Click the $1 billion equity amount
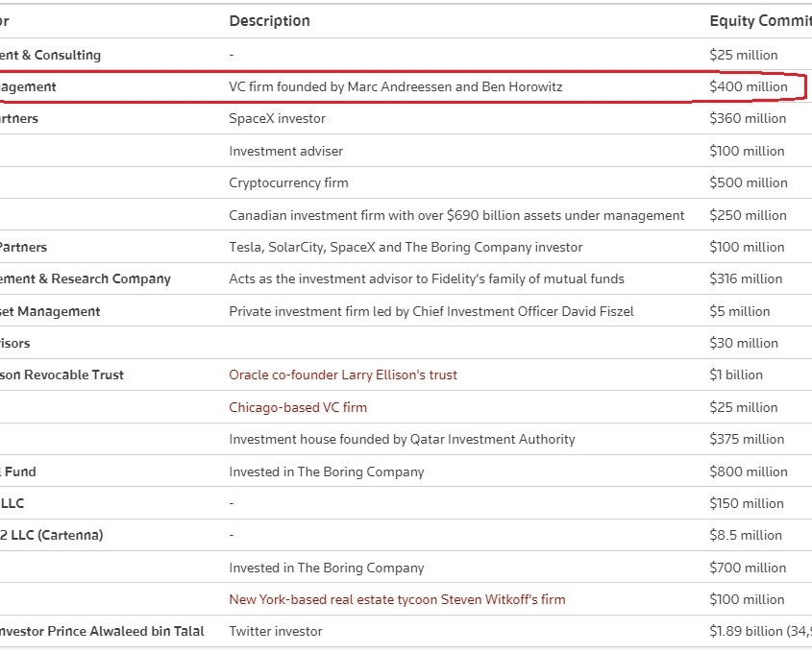812x653 pixels. click(736, 375)
